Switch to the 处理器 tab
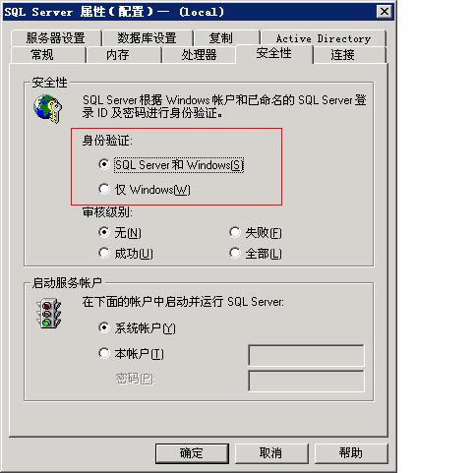This screenshot has height=473, width=476. 199,55
